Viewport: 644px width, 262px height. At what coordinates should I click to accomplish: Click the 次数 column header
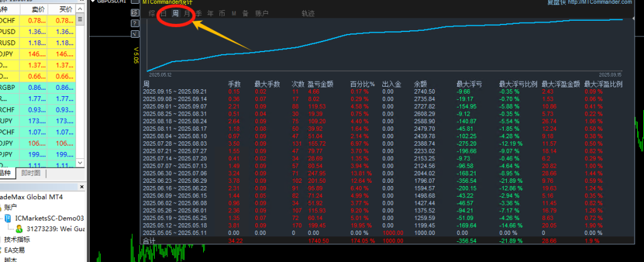coord(297,84)
